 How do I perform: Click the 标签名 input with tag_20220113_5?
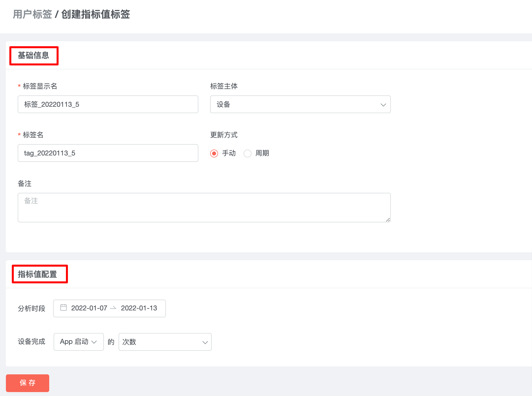pyautogui.click(x=108, y=153)
